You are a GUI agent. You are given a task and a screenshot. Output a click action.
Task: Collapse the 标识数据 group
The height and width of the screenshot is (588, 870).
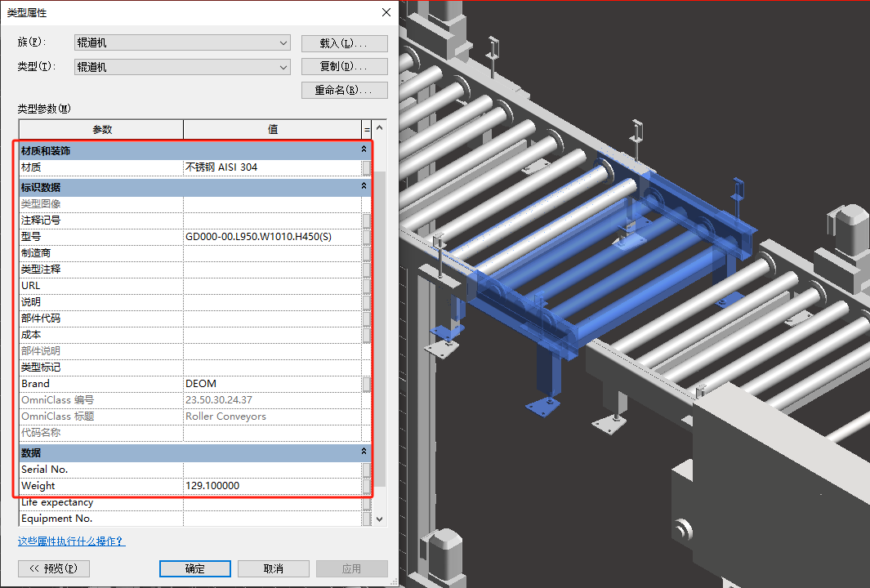click(364, 187)
